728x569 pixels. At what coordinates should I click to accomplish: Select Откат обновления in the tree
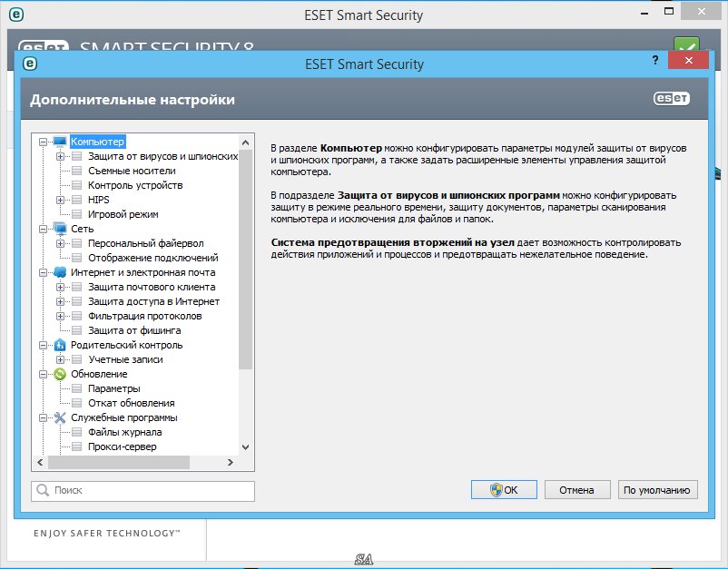[x=132, y=403]
